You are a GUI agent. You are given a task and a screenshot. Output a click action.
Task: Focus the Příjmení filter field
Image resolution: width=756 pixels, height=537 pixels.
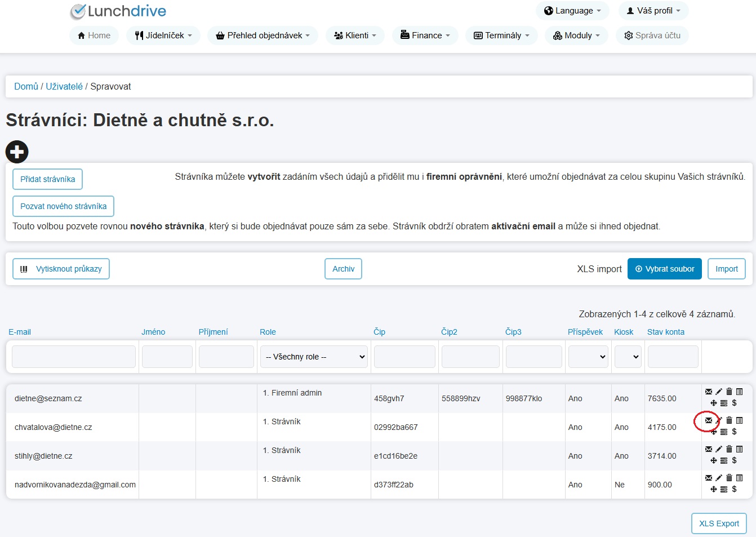point(226,357)
